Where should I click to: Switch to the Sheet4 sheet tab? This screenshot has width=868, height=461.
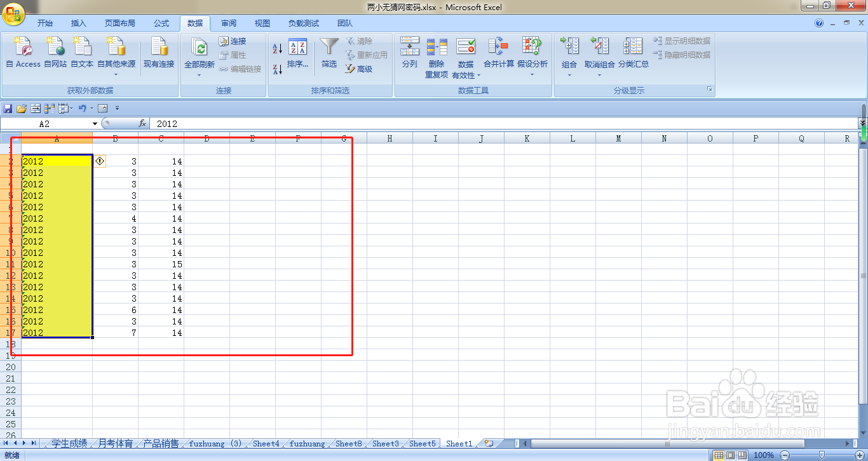(x=266, y=443)
